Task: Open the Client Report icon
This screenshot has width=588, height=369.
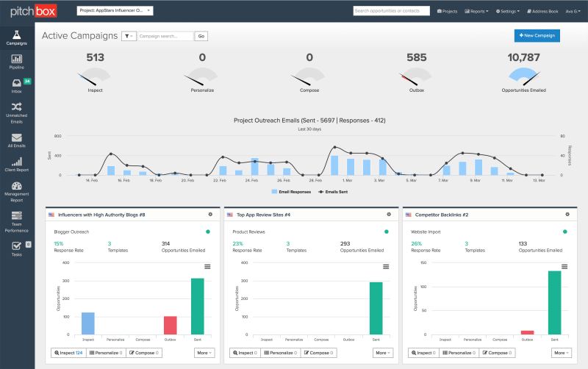Action: pos(17,162)
